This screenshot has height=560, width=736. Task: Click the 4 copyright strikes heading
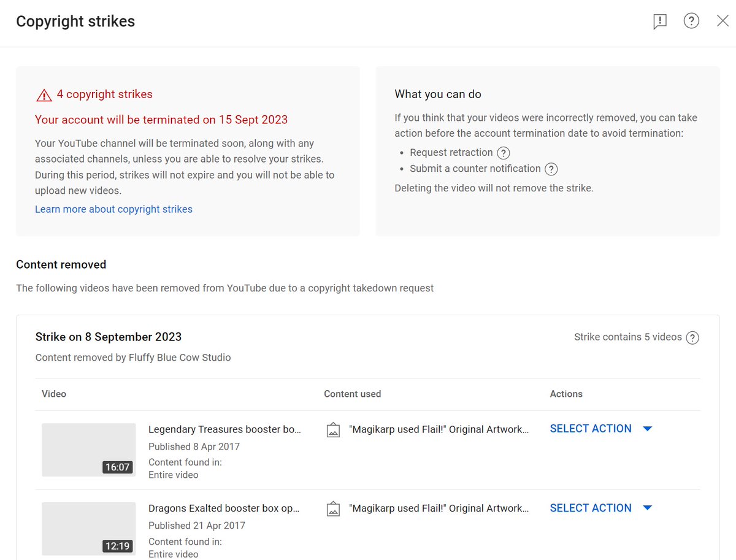pyautogui.click(x=105, y=94)
